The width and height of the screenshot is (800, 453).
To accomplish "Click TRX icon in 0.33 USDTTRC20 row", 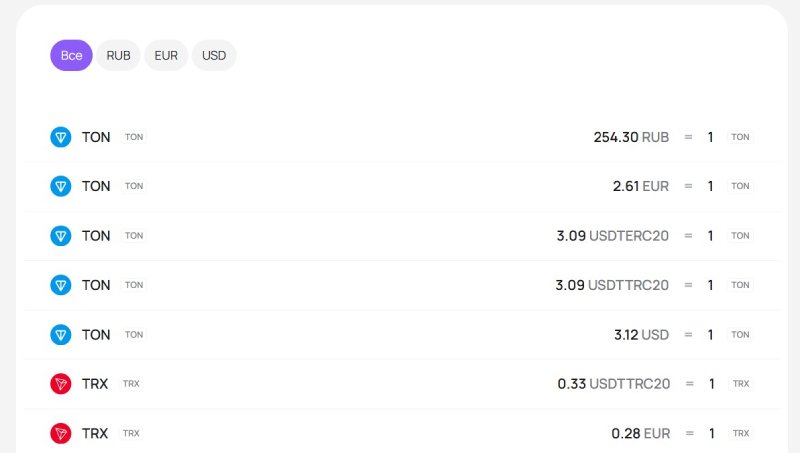I will [61, 384].
